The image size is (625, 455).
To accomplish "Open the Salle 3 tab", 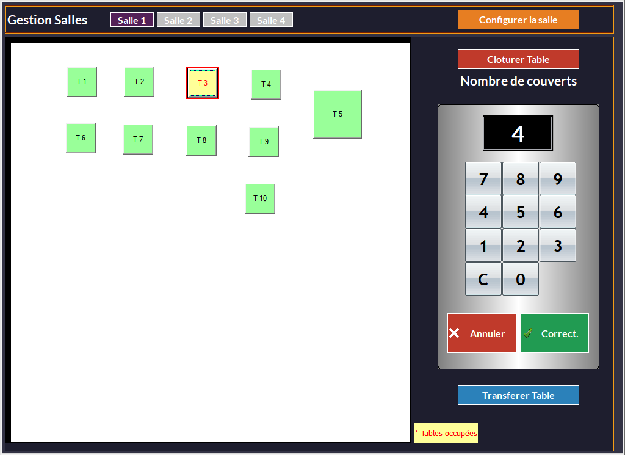I will pos(225,20).
